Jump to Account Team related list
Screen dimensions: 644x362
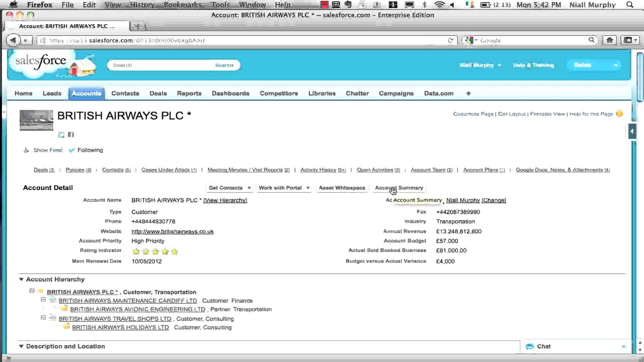[432, 170]
